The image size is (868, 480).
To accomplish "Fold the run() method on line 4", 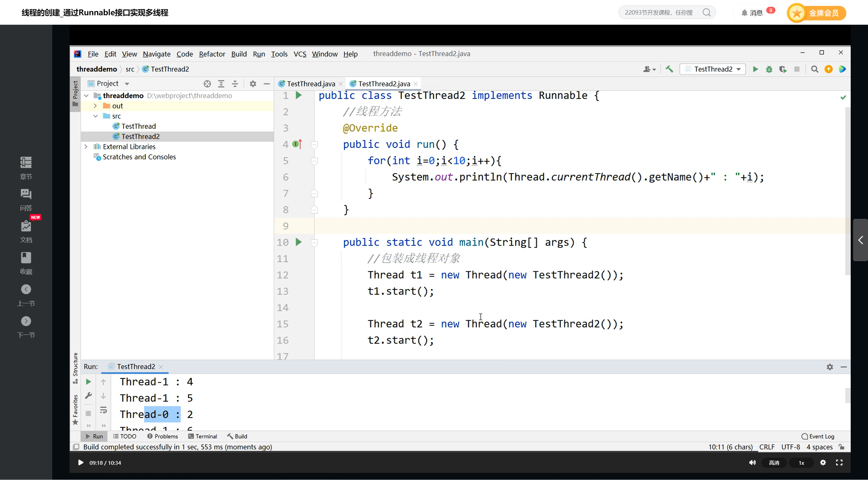I will tap(314, 145).
